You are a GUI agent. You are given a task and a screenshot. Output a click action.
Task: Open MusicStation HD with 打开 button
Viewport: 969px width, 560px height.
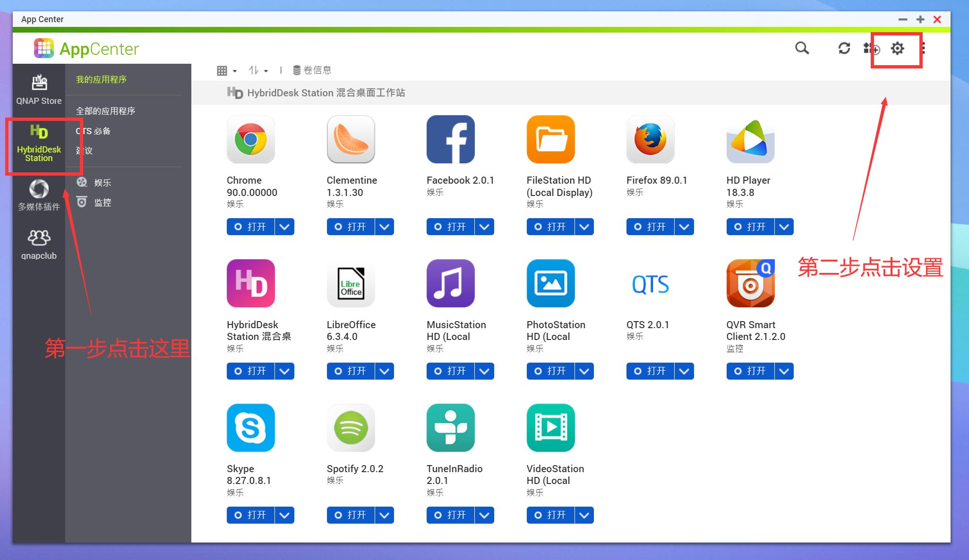coord(451,371)
